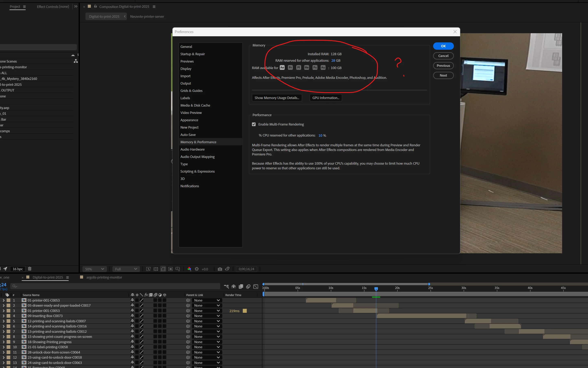Uncheck Enable Multi-Frame Rendering

click(x=254, y=124)
